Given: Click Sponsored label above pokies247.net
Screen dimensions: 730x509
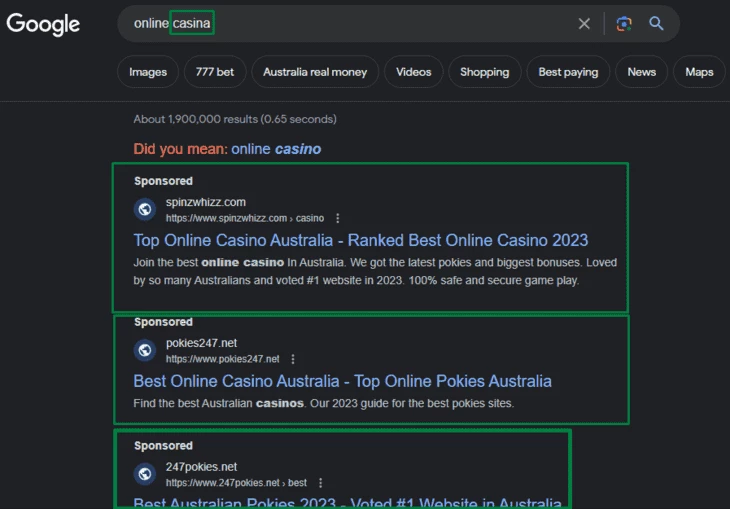Looking at the screenshot, I should pyautogui.click(x=163, y=322).
